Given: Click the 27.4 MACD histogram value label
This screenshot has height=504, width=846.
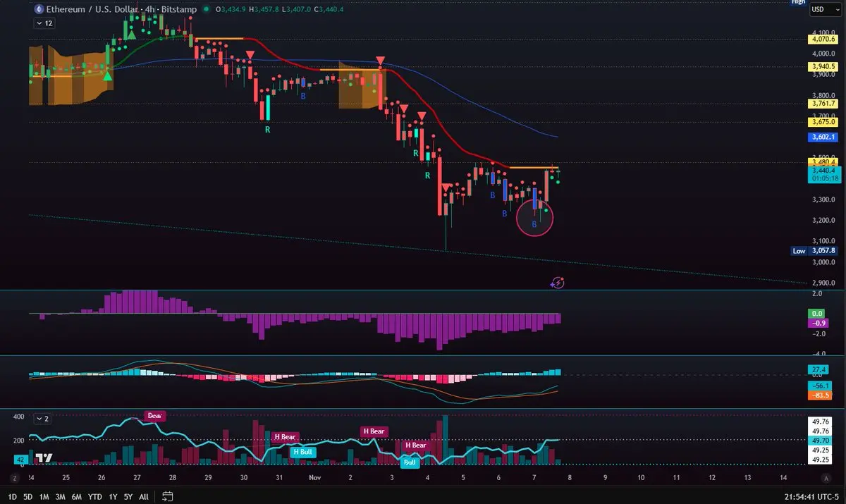Looking at the screenshot, I should pyautogui.click(x=819, y=370).
